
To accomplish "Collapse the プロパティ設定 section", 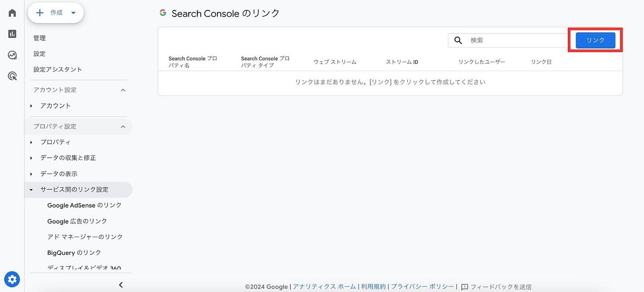I will coord(123,126).
